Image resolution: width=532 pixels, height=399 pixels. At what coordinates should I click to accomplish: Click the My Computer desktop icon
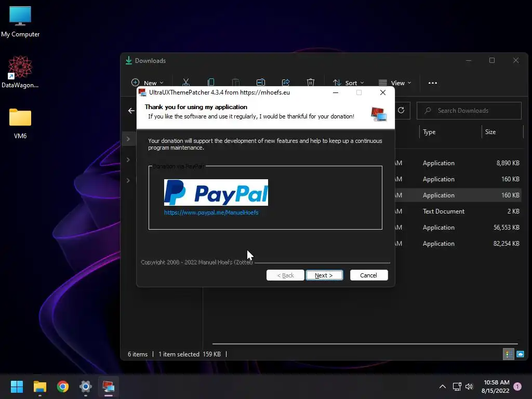click(x=20, y=22)
